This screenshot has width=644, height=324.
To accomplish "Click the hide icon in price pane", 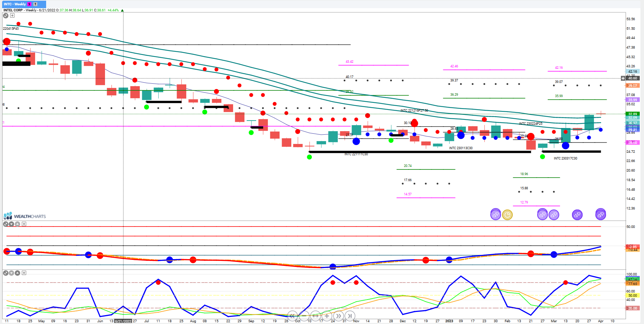I will [6, 16].
